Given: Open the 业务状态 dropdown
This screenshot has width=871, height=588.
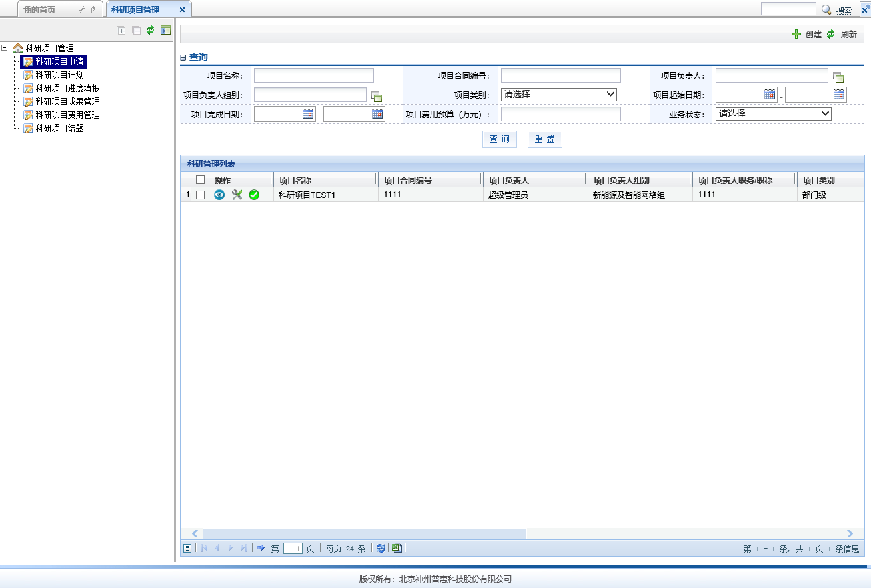Looking at the screenshot, I should click(x=774, y=113).
